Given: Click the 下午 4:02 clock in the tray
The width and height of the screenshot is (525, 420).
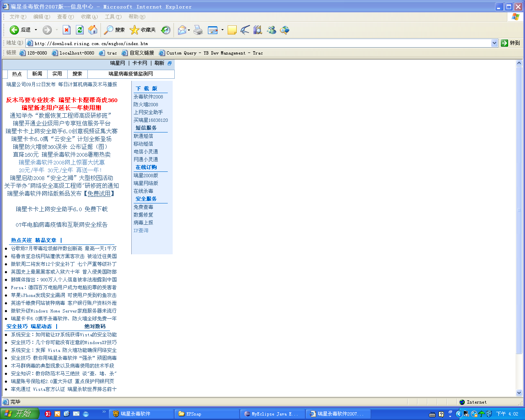Looking at the screenshot, I should pyautogui.click(x=507, y=414).
